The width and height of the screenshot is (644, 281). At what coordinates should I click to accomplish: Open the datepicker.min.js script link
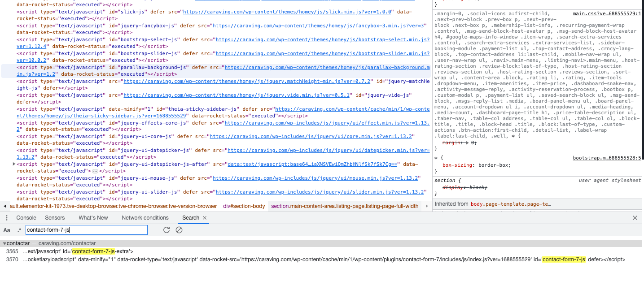click(329, 151)
